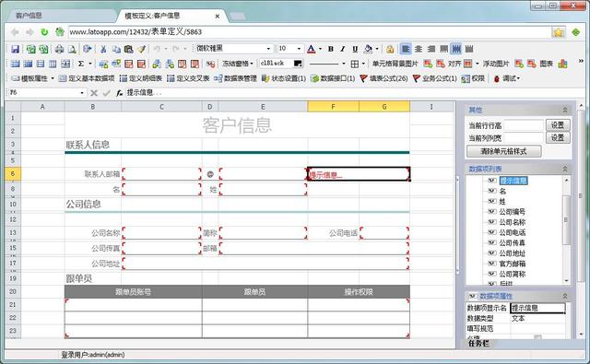Click the Print icon
This screenshot has width=590, height=364.
[x=59, y=49]
